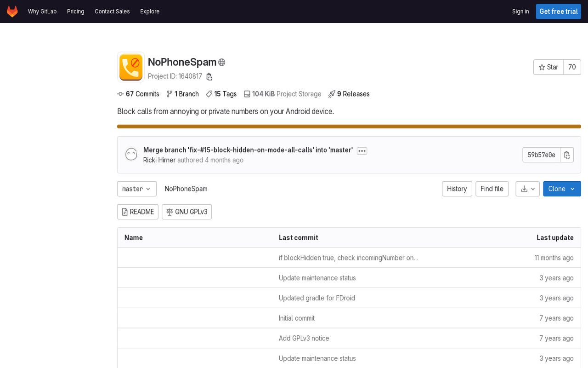Open the Explore menu item
Screen dimensions: 588x368
pos(150,11)
